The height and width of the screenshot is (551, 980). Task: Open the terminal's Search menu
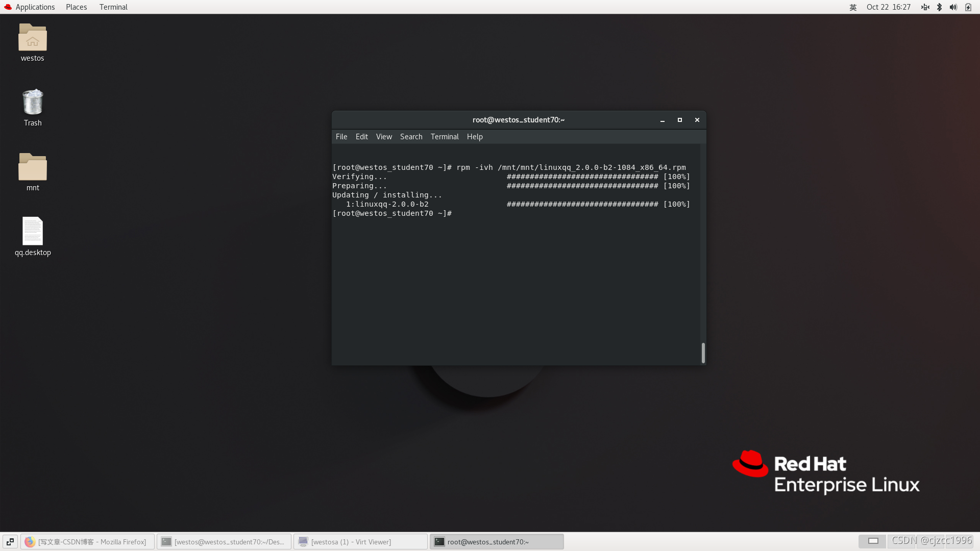tap(411, 137)
